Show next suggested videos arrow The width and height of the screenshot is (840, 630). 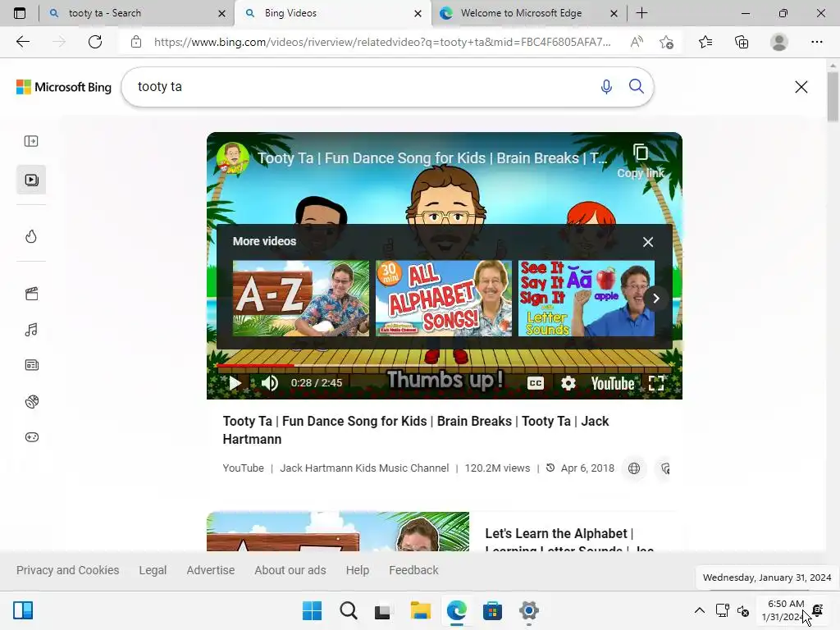[655, 299]
